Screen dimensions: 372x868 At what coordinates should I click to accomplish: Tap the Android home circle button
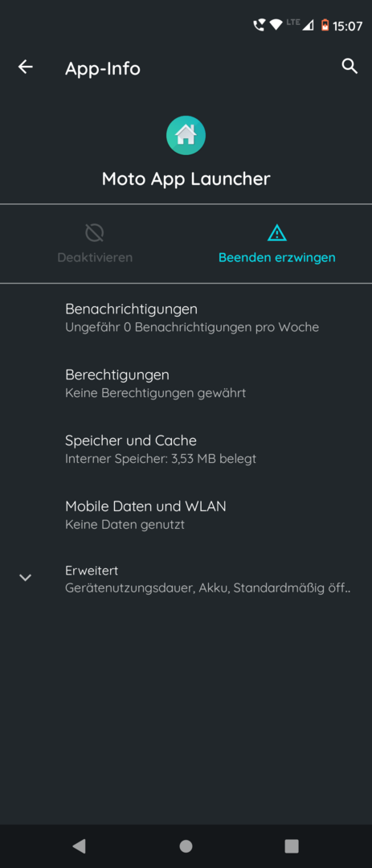click(186, 845)
